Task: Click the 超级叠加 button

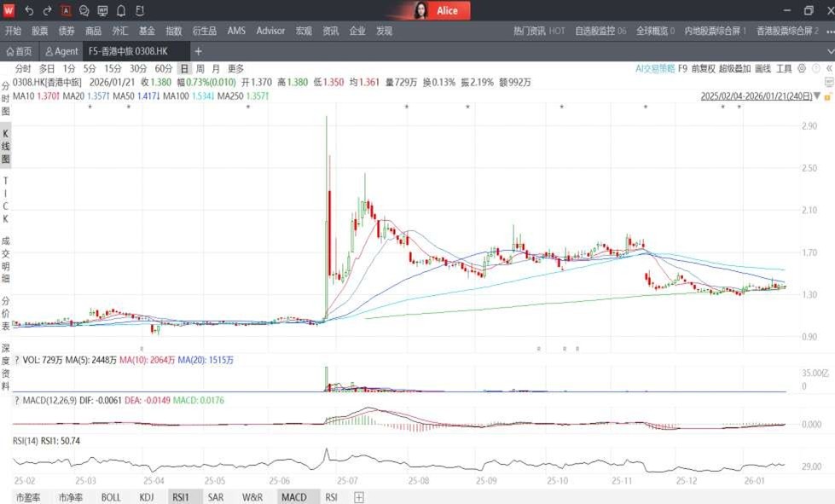Action: click(x=734, y=68)
